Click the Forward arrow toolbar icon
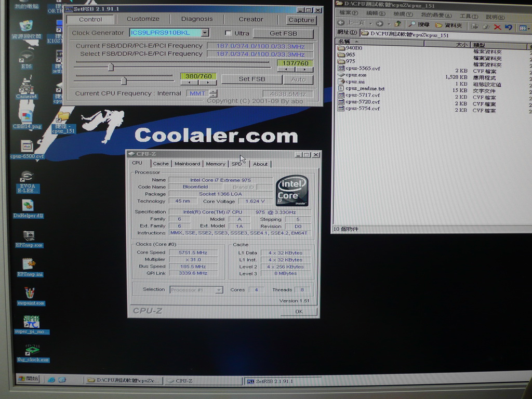532x399 pixels. click(380, 23)
